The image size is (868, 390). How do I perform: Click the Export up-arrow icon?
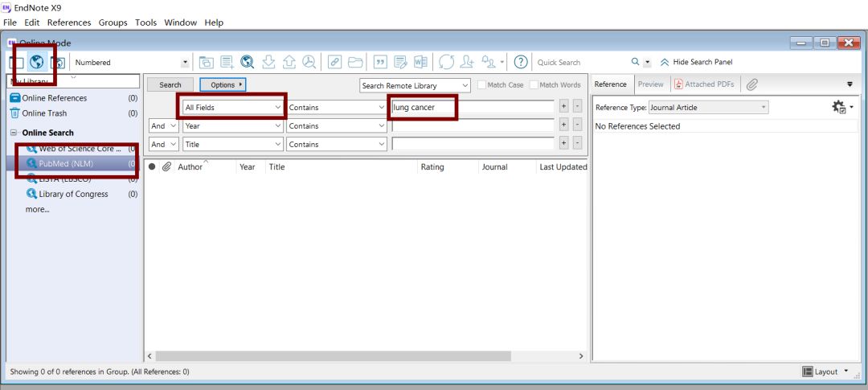pos(289,62)
